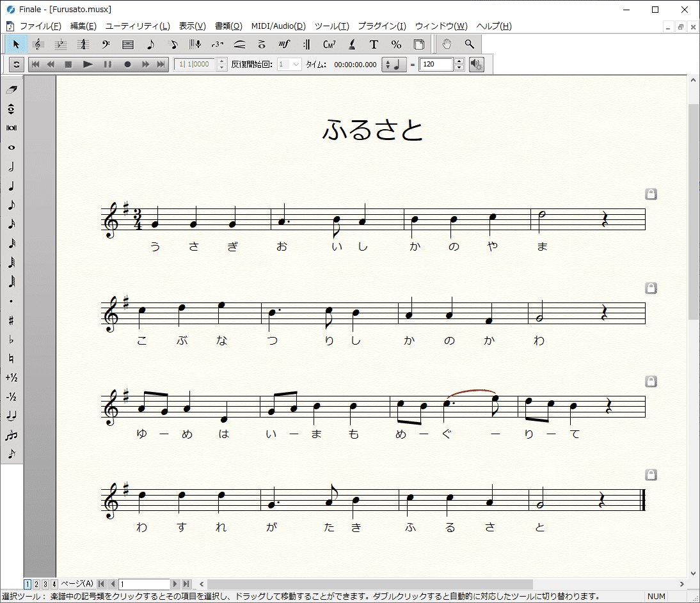Select the augmentation dot in the palette

tap(12, 301)
